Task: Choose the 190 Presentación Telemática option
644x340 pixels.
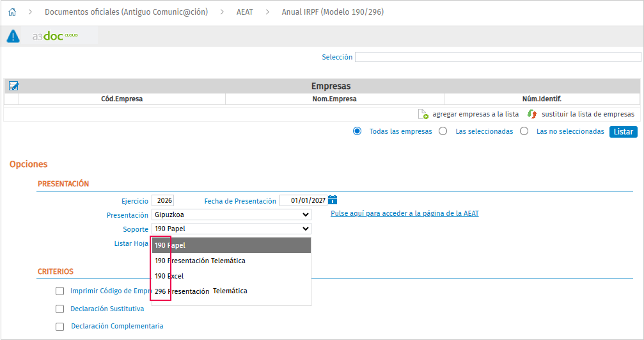Action: point(232,261)
